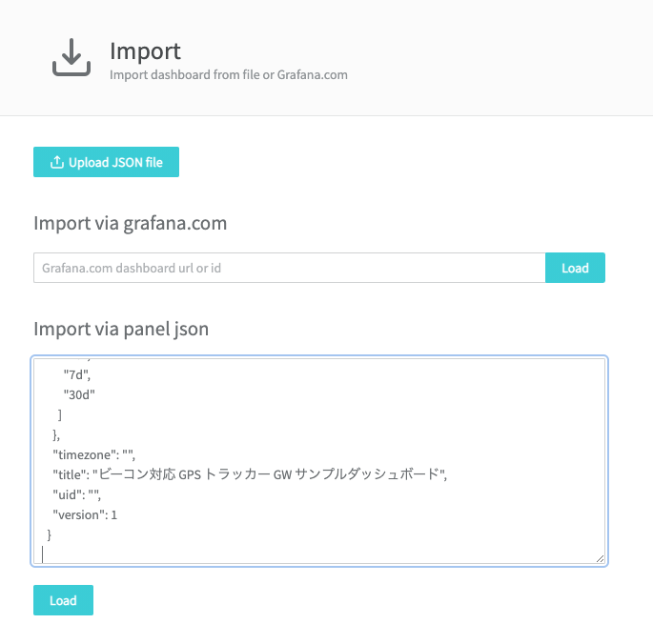
Task: Place cursor on the "timezone" line in JSON
Action: point(93,454)
